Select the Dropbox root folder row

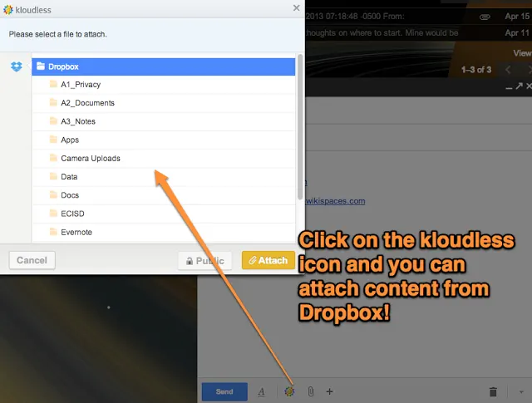163,66
